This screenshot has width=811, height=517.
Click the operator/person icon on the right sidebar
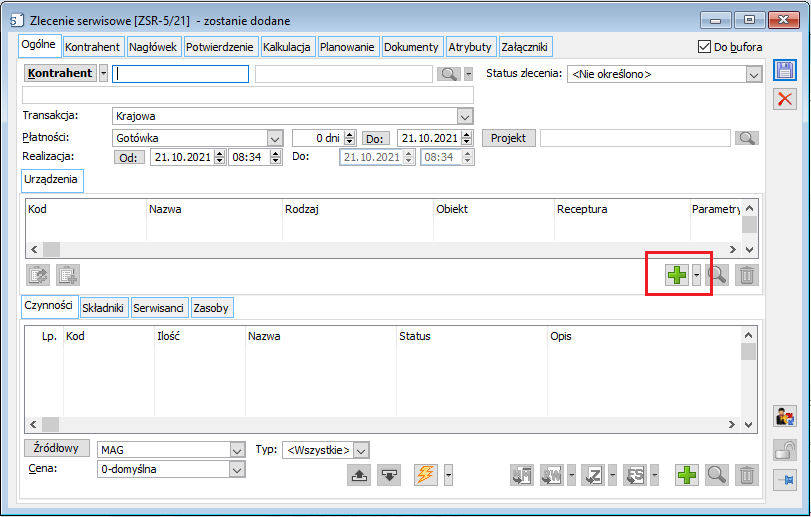[785, 416]
